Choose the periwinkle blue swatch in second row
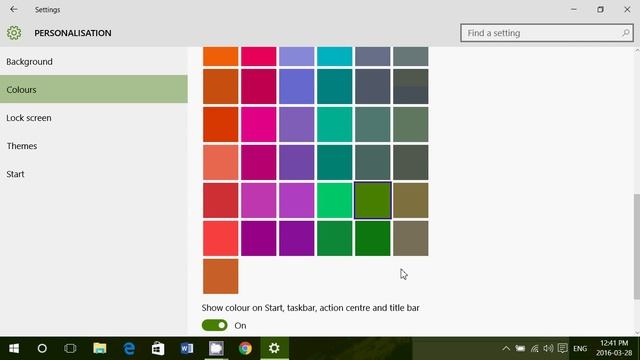640x360 pixels. point(297,87)
